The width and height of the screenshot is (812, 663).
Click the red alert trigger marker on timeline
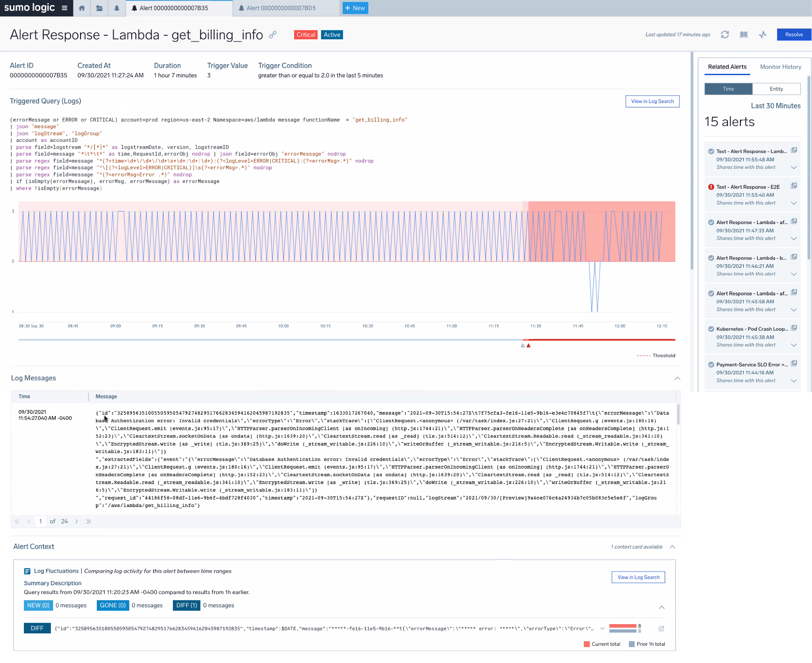pyautogui.click(x=529, y=346)
